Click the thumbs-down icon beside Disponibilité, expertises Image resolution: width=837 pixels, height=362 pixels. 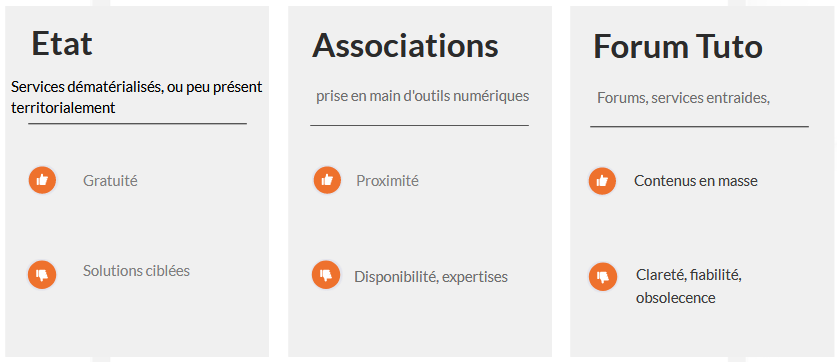click(326, 275)
